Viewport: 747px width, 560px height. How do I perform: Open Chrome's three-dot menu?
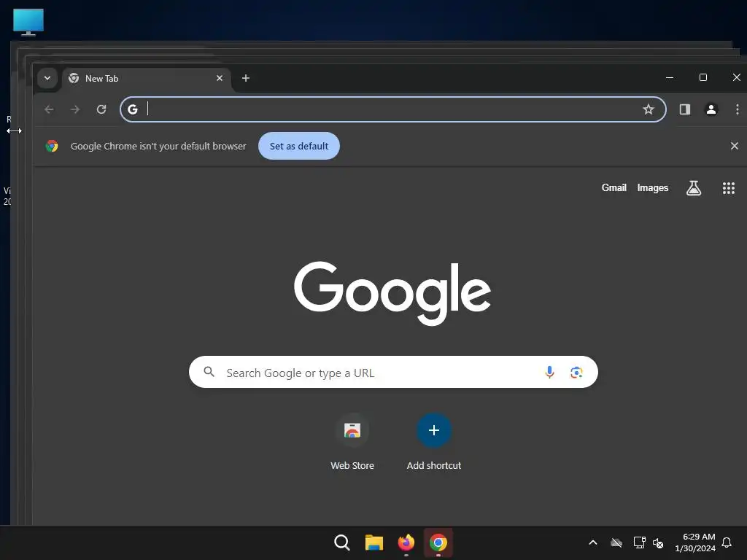[x=737, y=109]
